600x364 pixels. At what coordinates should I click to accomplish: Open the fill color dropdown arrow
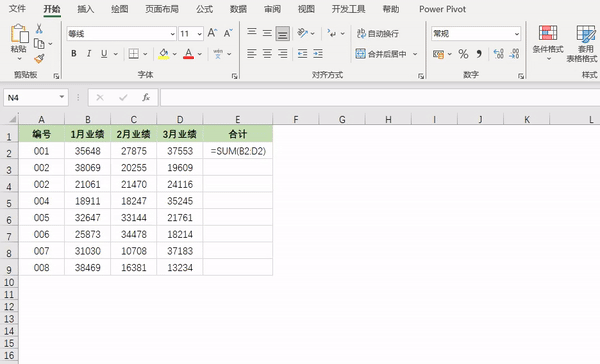click(x=174, y=54)
